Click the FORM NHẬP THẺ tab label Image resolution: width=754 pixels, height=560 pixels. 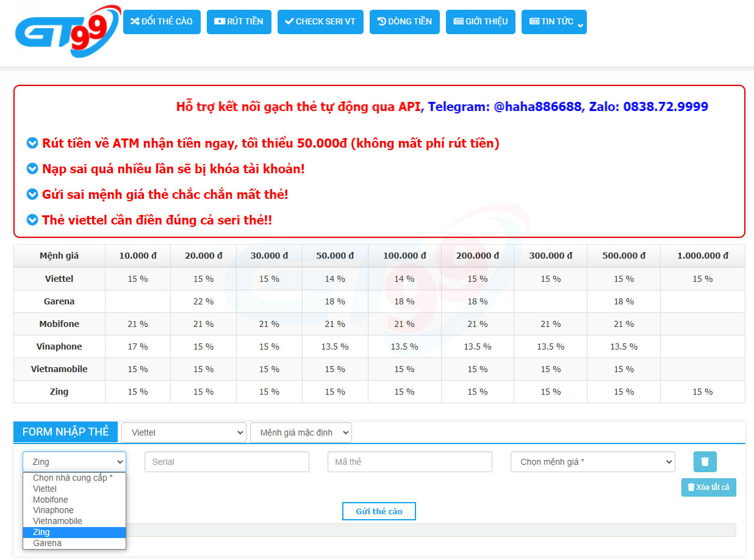point(65,432)
